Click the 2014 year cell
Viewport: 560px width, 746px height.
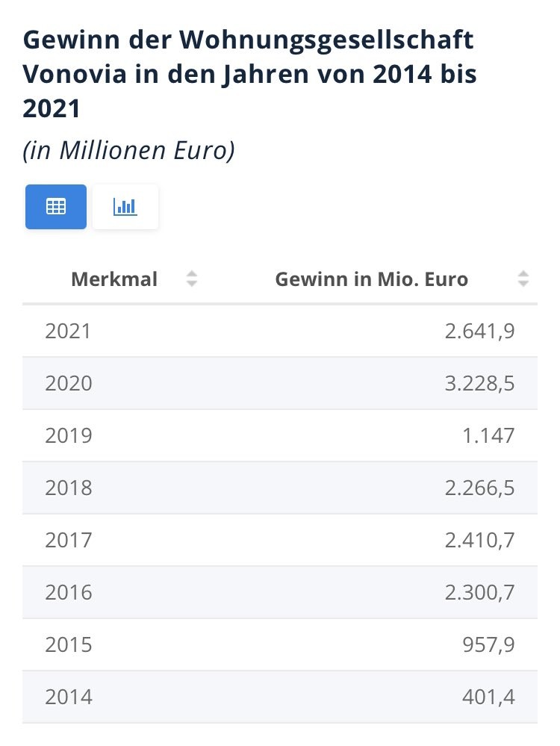(x=68, y=697)
